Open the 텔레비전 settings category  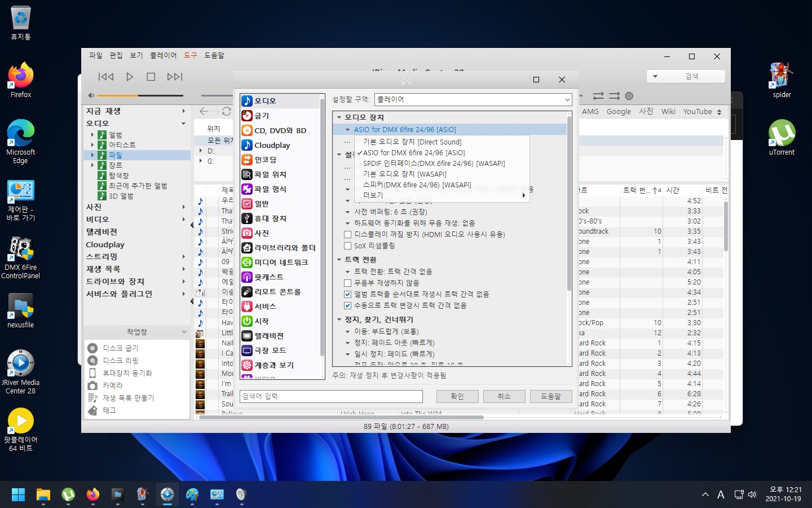(x=280, y=336)
